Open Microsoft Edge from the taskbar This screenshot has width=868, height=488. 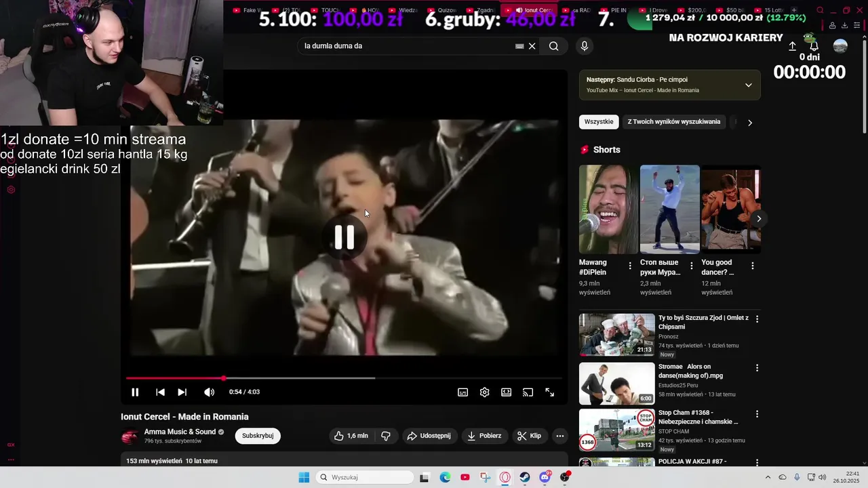click(x=445, y=477)
